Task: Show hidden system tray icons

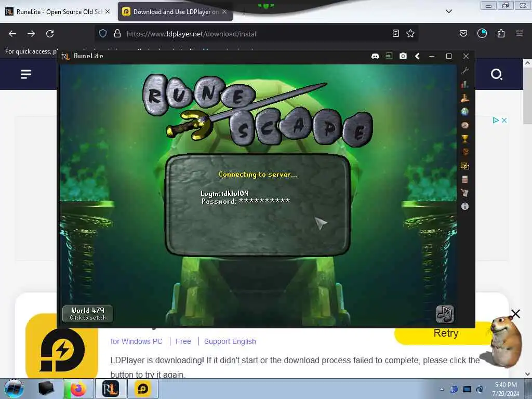Action: coord(442,389)
